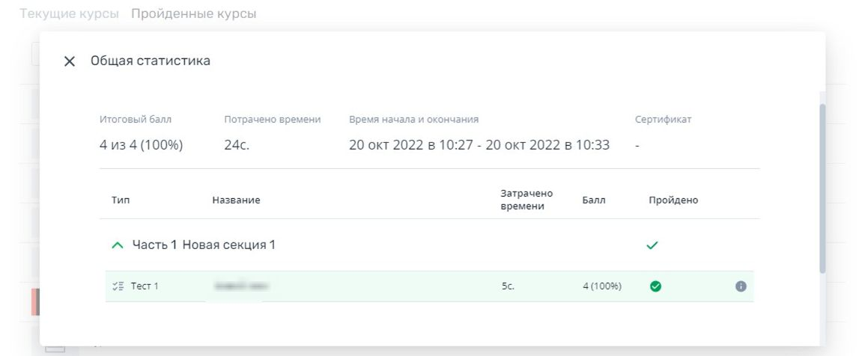Screen dimensions: 868x356
Task: Open the Пройденные курсы tab
Action: pyautogui.click(x=193, y=13)
